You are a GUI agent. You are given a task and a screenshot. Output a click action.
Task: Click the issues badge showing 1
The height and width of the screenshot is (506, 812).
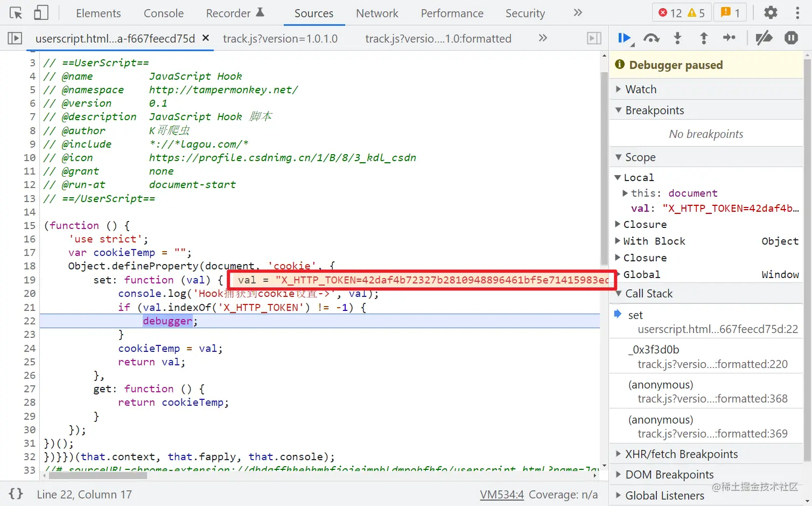(x=730, y=13)
